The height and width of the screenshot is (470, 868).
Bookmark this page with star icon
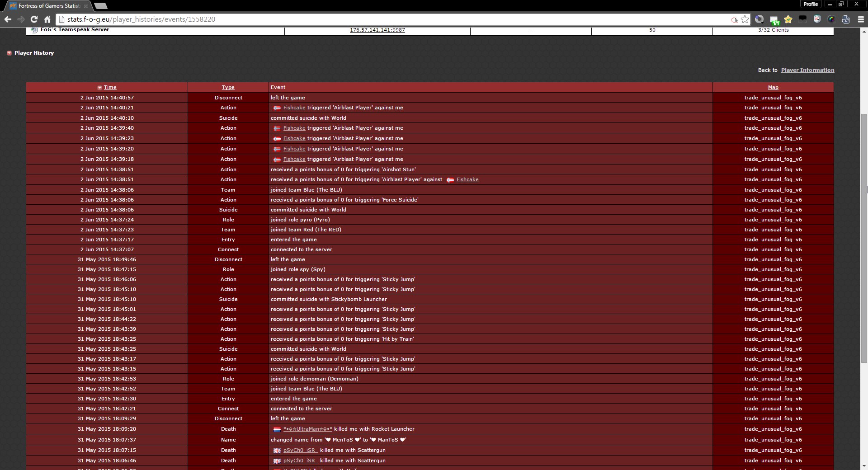tap(745, 19)
